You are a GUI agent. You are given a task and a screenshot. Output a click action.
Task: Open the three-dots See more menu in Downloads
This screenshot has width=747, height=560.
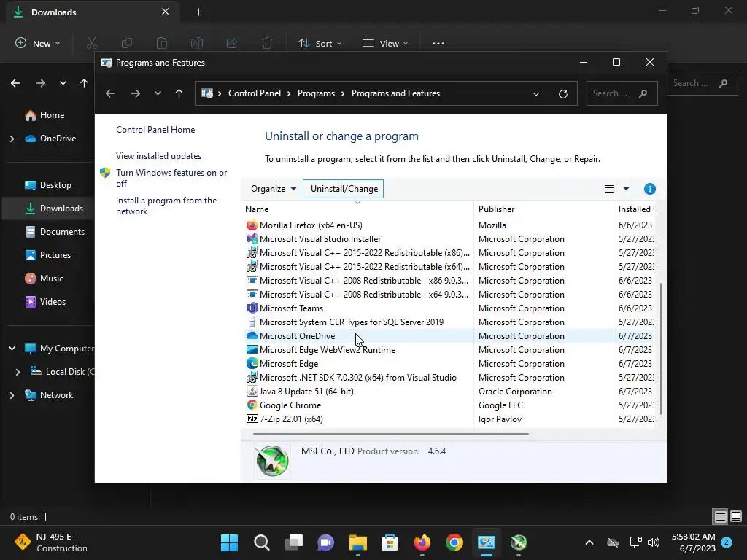[438, 43]
